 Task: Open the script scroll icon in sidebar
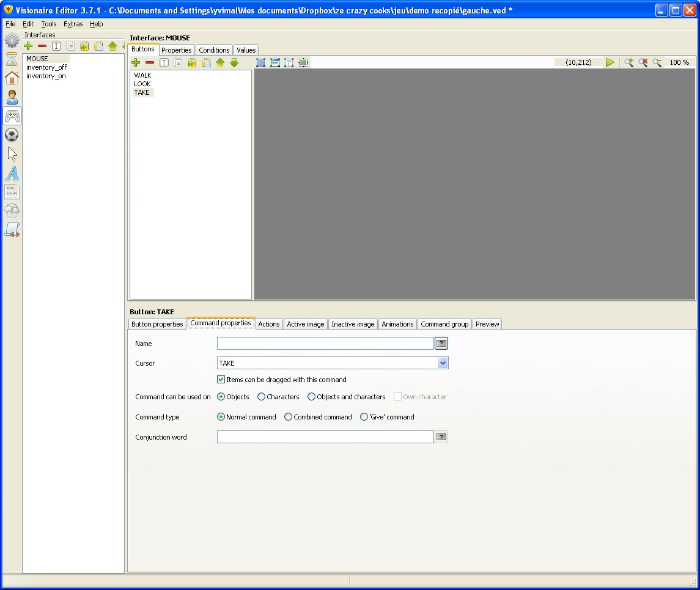(12, 230)
